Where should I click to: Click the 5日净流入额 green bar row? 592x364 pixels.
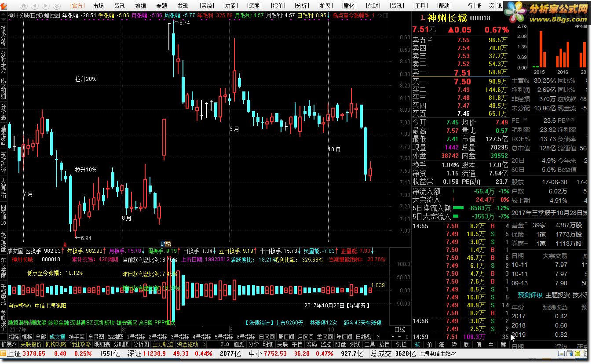pos(460,208)
